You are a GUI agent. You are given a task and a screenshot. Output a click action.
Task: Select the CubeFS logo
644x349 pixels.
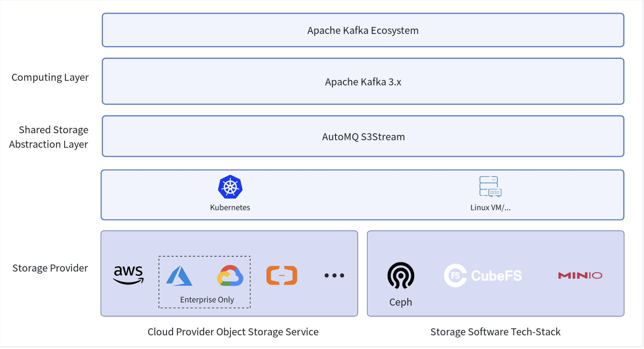pos(483,275)
